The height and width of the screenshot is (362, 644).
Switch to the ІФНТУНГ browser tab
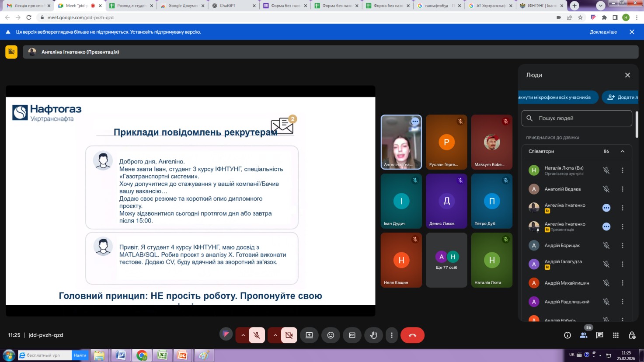541,6
